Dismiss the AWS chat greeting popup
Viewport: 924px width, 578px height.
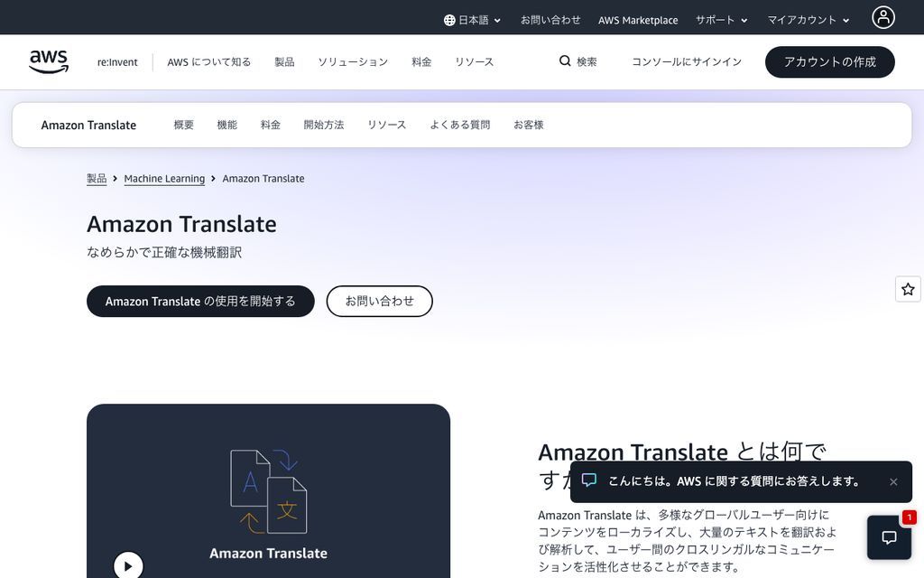[x=893, y=482]
